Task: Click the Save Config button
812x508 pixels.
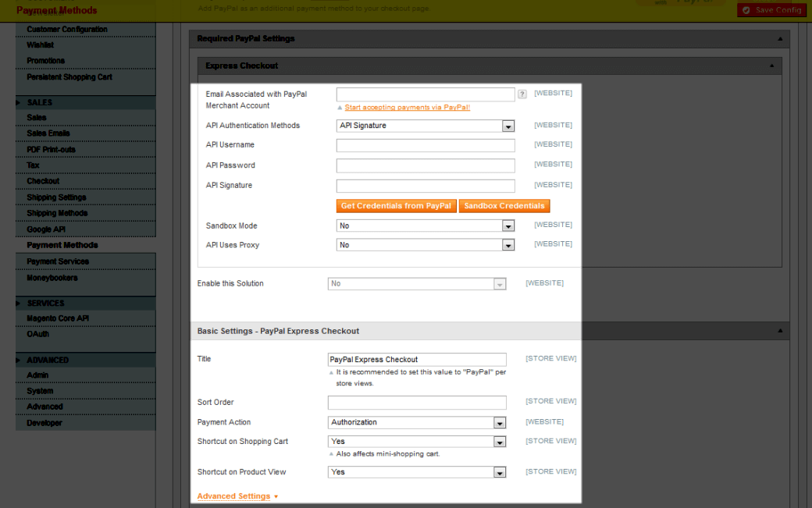Action: (x=771, y=10)
